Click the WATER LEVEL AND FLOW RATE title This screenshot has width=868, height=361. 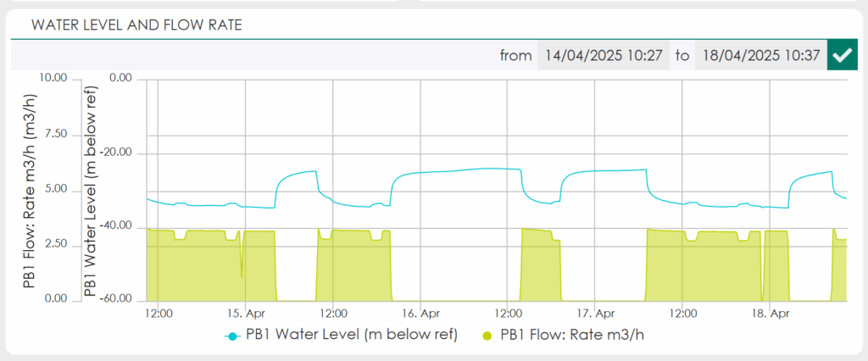(x=136, y=25)
